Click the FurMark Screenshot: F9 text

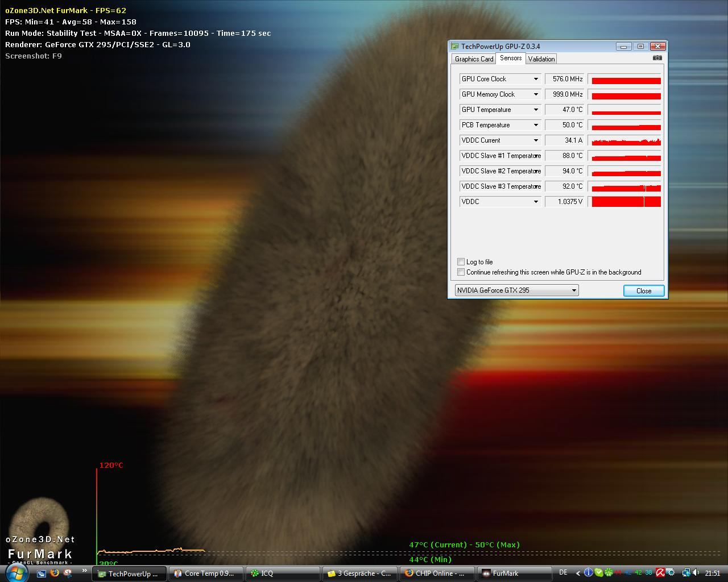pos(34,56)
